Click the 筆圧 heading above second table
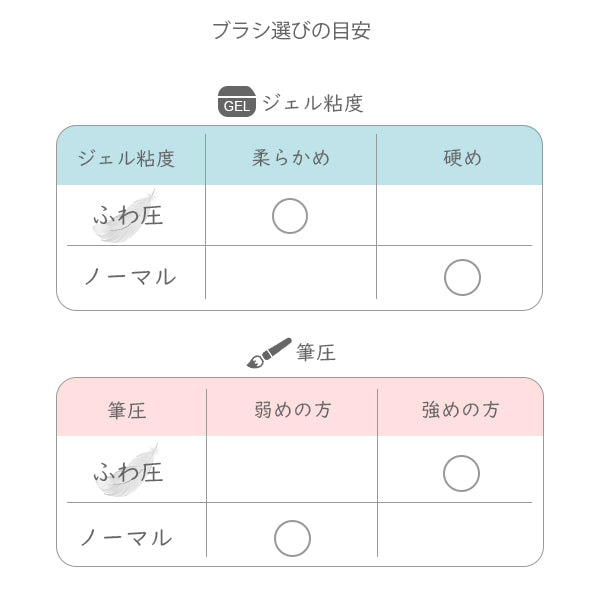The height and width of the screenshot is (600, 600). [315, 353]
